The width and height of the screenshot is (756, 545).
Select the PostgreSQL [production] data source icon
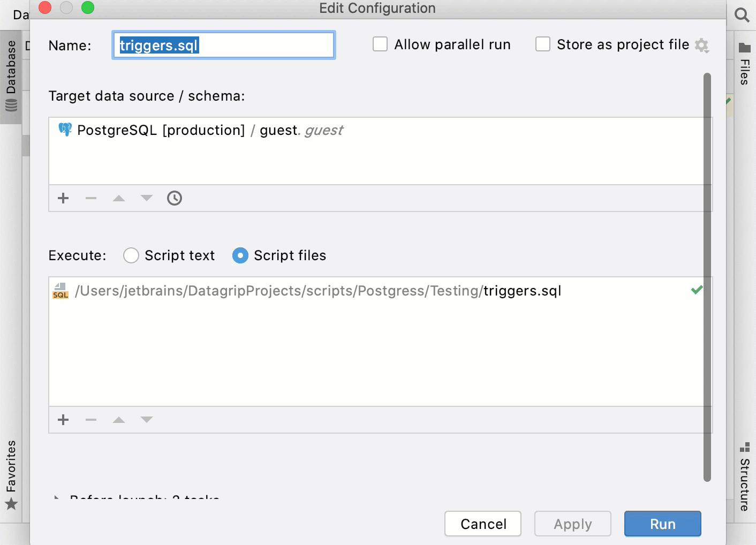click(64, 130)
